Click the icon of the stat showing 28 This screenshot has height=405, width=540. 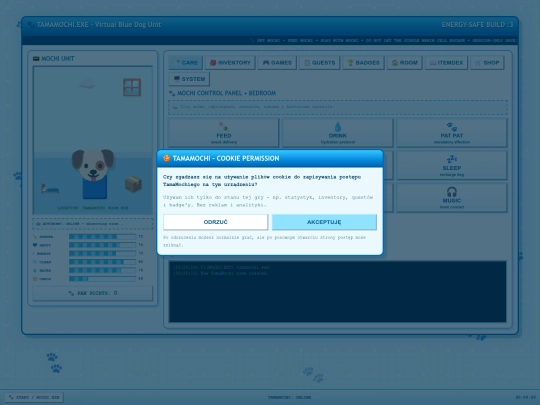tap(35, 279)
